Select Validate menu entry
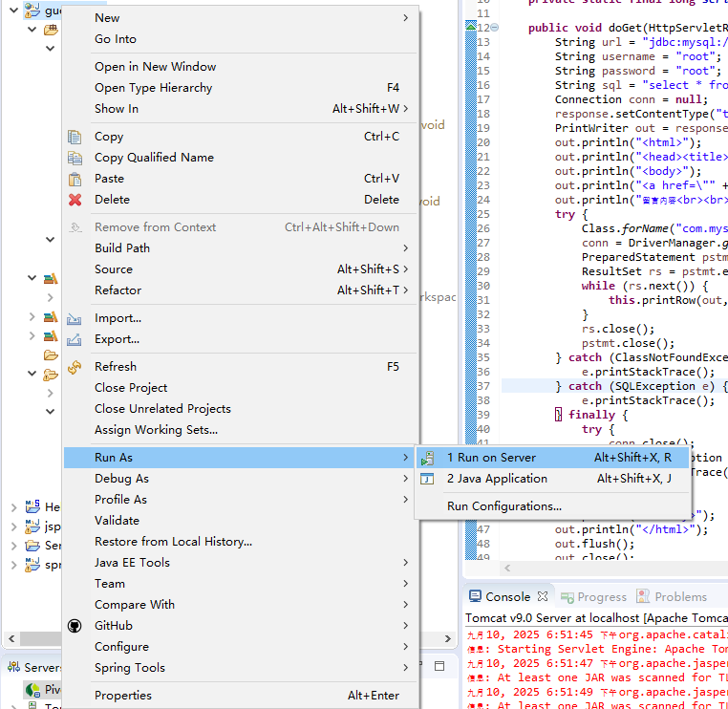Screen dimensions: 728x709 point(241,521)
